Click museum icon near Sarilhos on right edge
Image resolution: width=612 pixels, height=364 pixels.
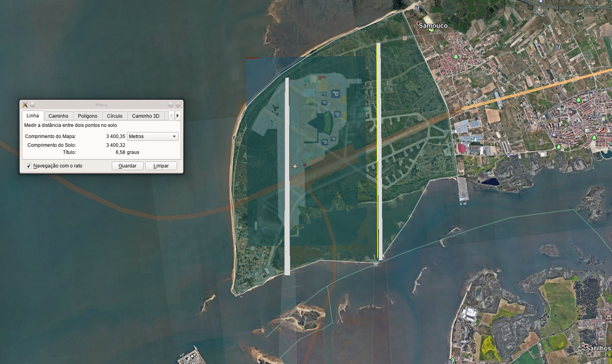609,317
